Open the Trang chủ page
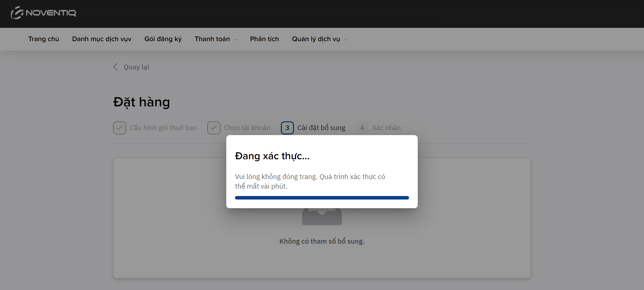 click(44, 39)
